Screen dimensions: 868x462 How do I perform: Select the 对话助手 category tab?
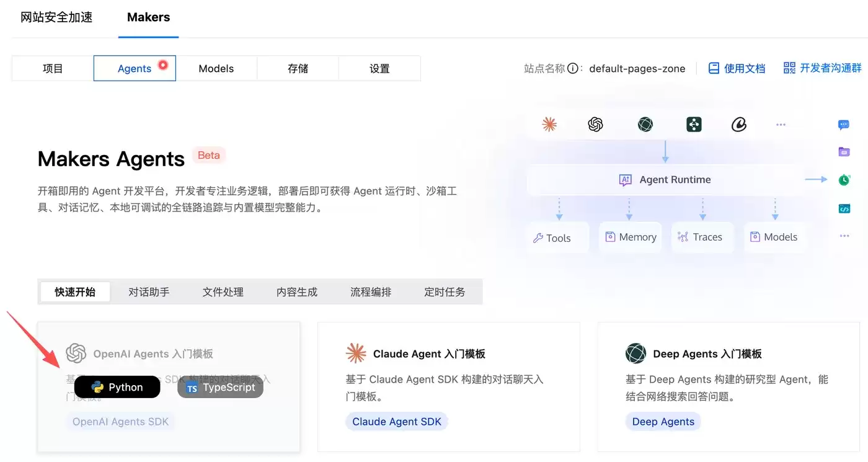pyautogui.click(x=149, y=291)
